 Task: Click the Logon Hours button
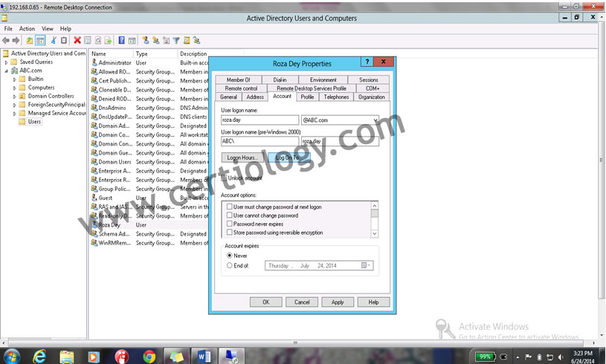(x=242, y=157)
